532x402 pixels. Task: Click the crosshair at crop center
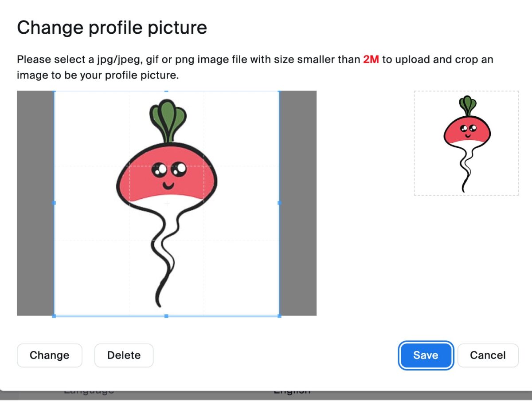[167, 204]
